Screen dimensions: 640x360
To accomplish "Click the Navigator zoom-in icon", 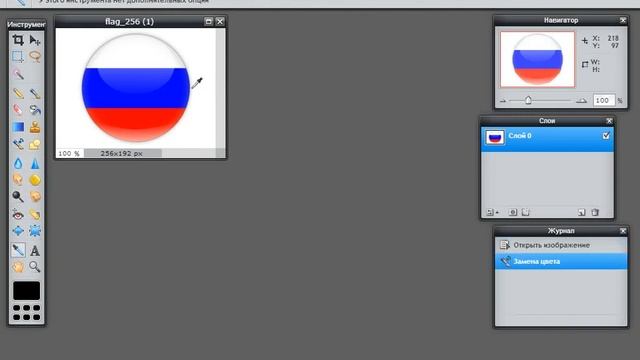I will 581,100.
